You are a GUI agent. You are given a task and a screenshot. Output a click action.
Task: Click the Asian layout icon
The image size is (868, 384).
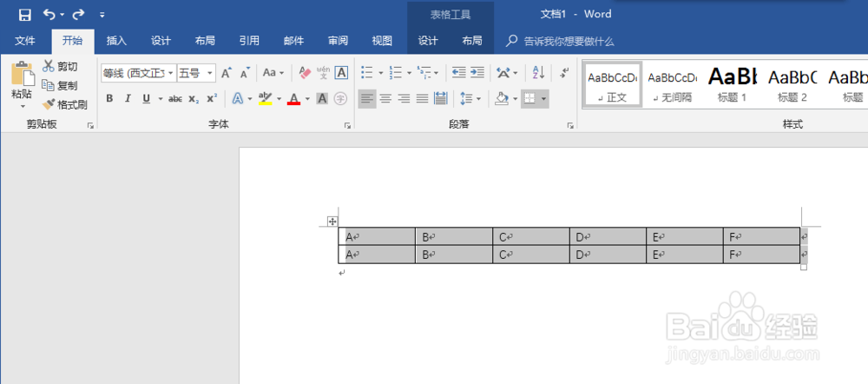coord(503,73)
